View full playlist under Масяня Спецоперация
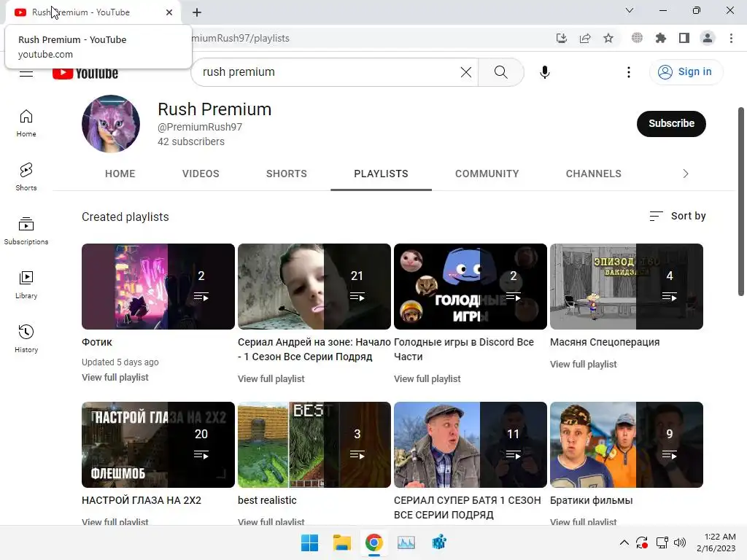The width and height of the screenshot is (747, 560). click(x=583, y=365)
